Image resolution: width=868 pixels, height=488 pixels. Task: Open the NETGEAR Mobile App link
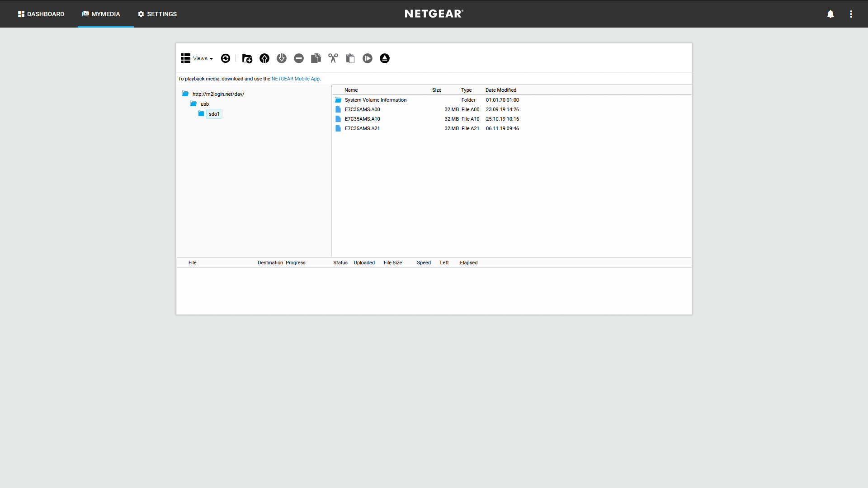[295, 79]
